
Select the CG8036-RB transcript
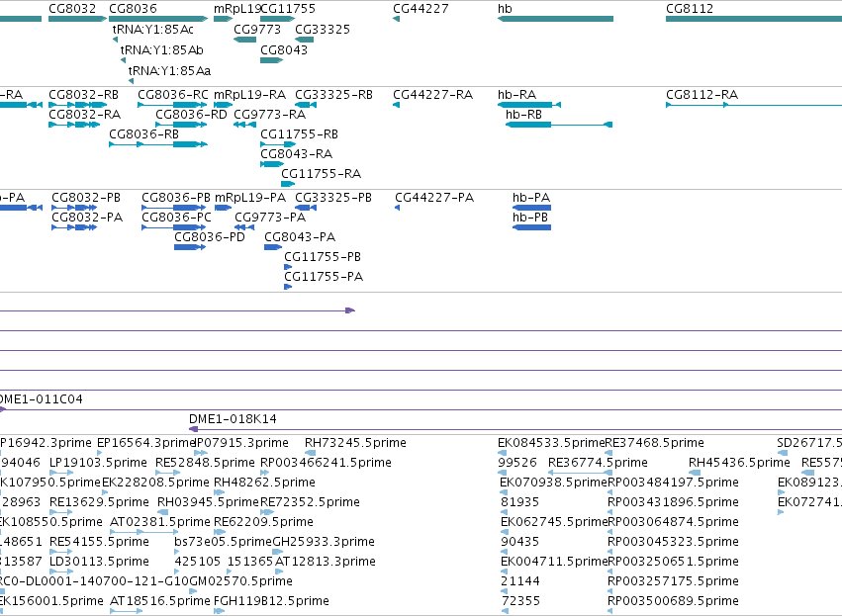158,144
